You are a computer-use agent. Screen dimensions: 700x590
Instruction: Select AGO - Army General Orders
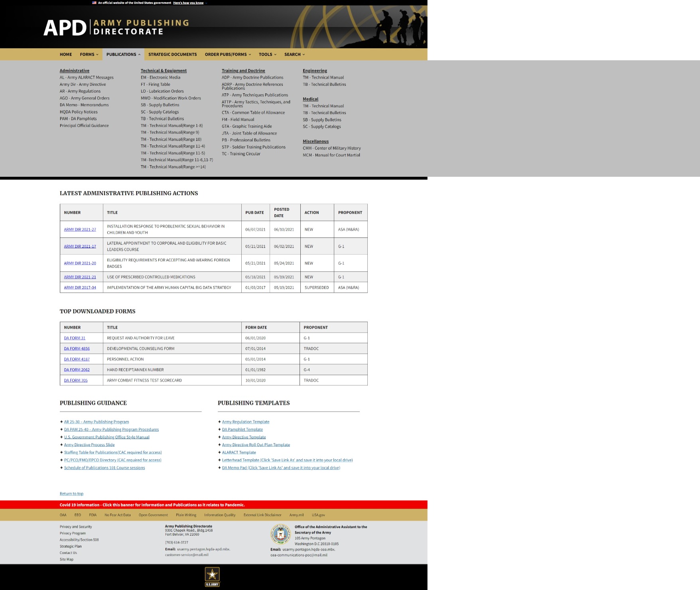(85, 98)
